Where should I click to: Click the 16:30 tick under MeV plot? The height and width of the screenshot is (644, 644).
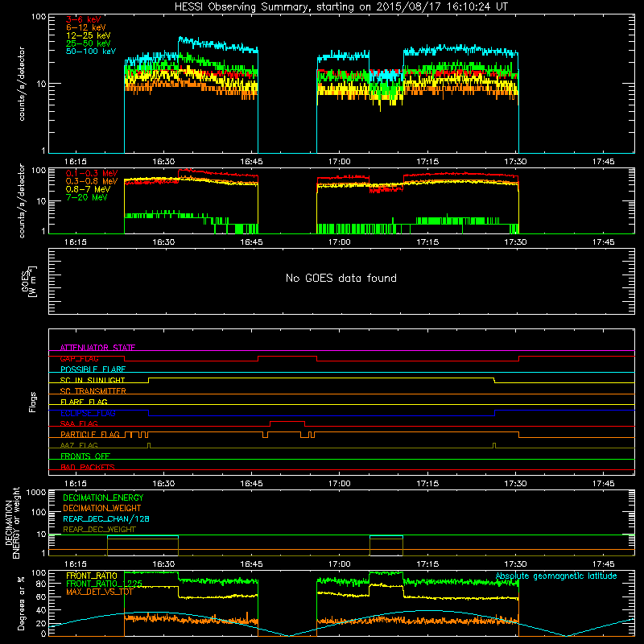click(x=163, y=242)
